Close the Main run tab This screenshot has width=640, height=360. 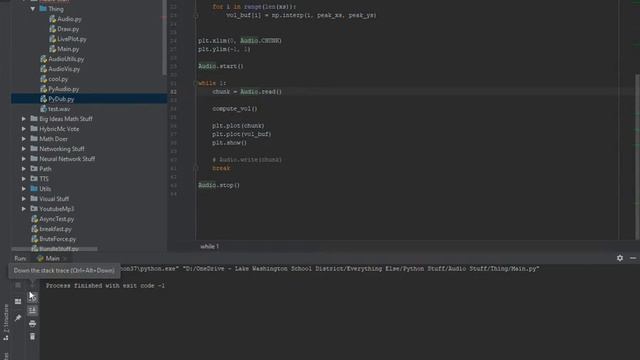click(x=65, y=259)
